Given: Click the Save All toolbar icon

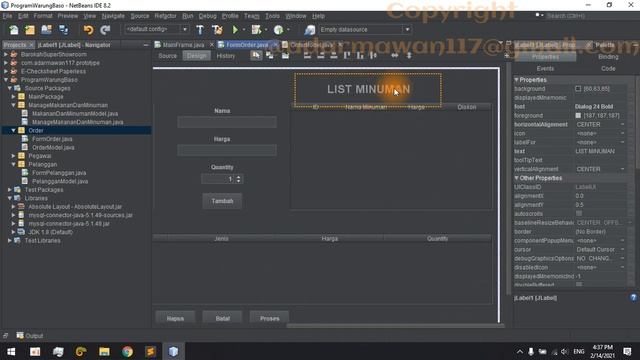Looking at the screenshot, I should click(64, 30).
